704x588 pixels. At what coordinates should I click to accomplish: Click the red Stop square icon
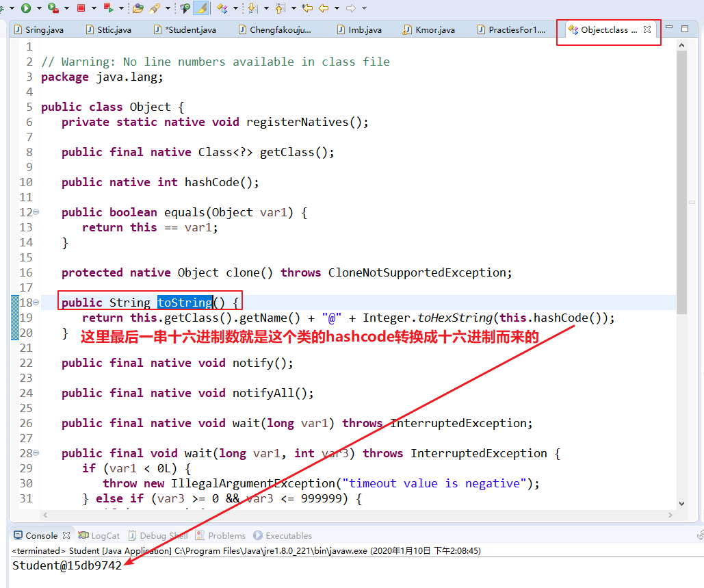[81, 8]
